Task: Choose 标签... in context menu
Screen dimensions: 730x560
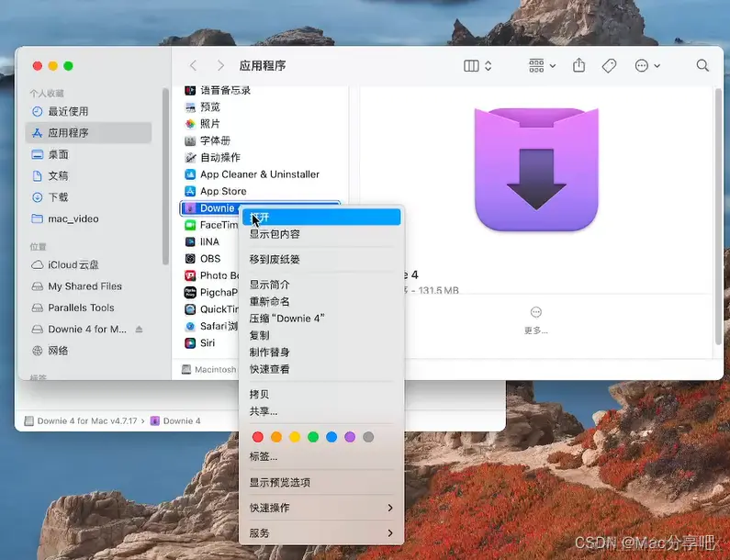Action: coord(321,456)
